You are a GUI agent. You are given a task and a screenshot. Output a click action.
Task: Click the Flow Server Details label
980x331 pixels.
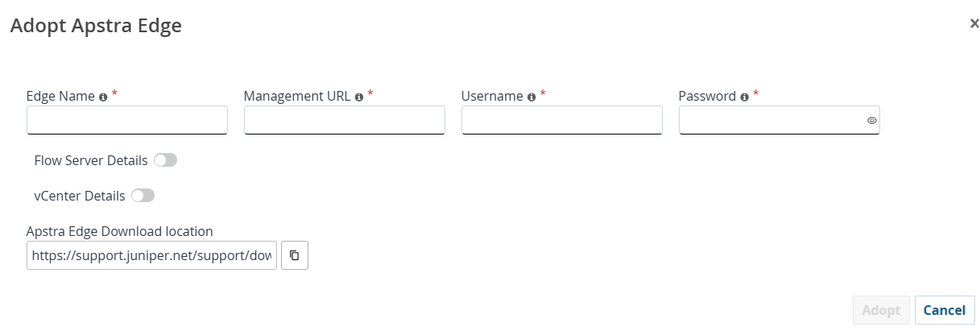click(91, 160)
